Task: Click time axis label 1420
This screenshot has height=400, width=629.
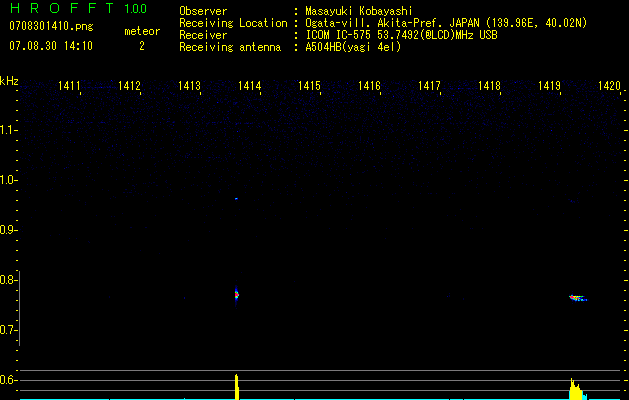Action: point(609,85)
